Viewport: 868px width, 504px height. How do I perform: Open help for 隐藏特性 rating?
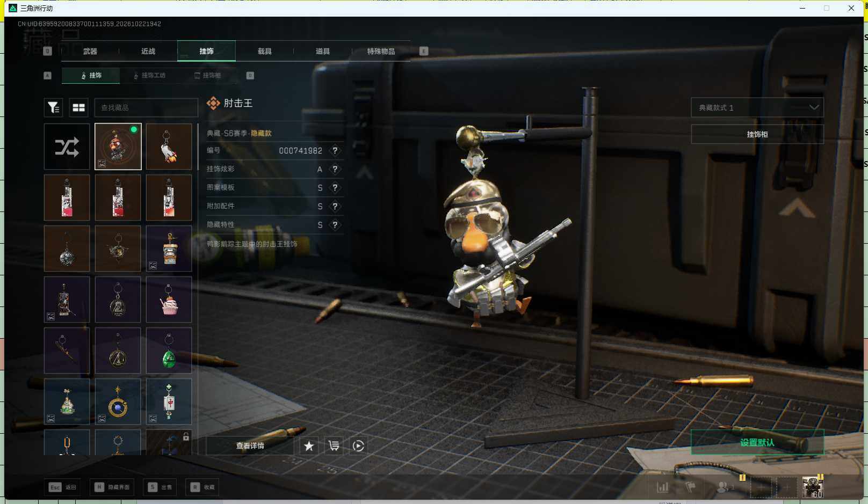(335, 225)
